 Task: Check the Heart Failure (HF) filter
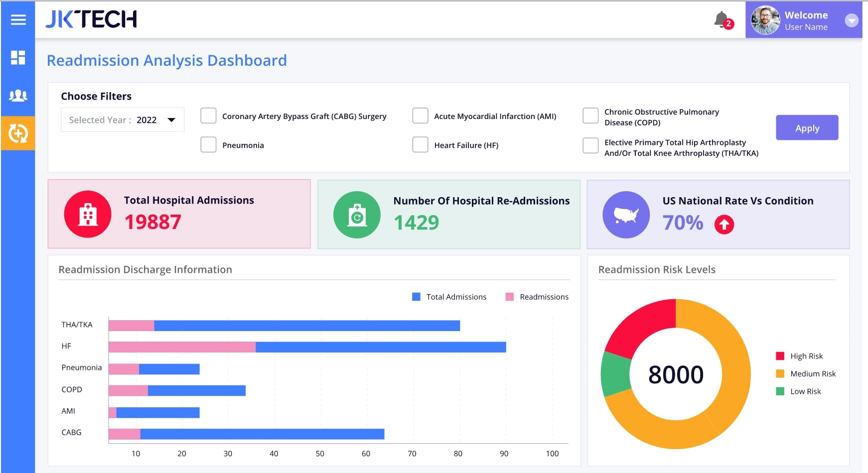420,144
